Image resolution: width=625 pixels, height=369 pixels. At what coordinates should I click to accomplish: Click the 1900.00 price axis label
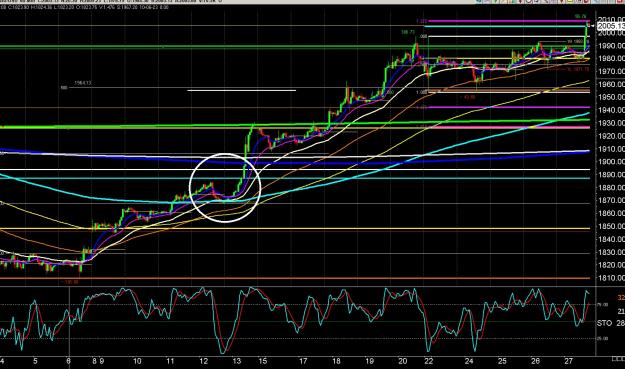(x=611, y=162)
